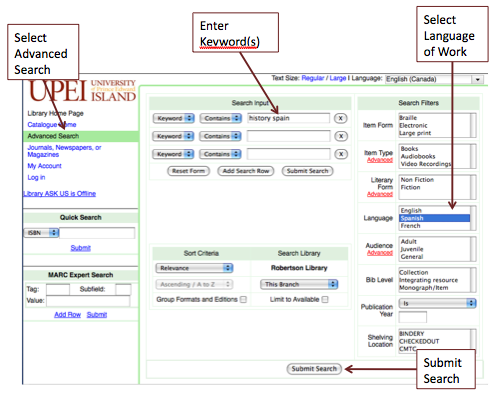502x399 pixels.
Task: Click the MARC Subfield input field
Action: [x=123, y=289]
